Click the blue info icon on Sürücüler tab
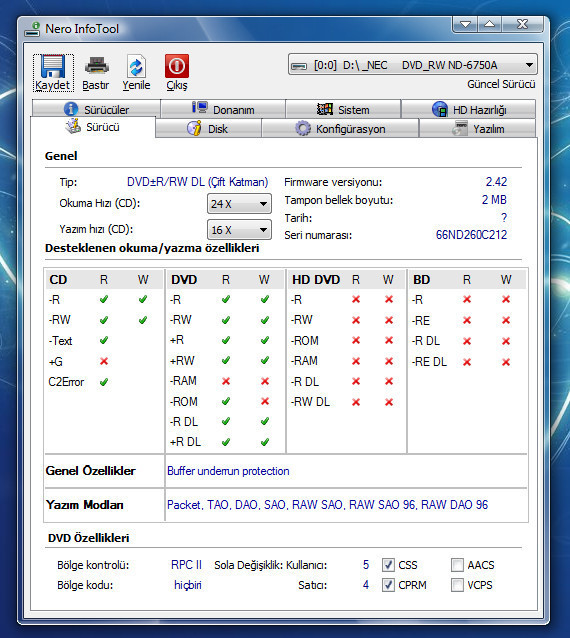 pos(71,109)
